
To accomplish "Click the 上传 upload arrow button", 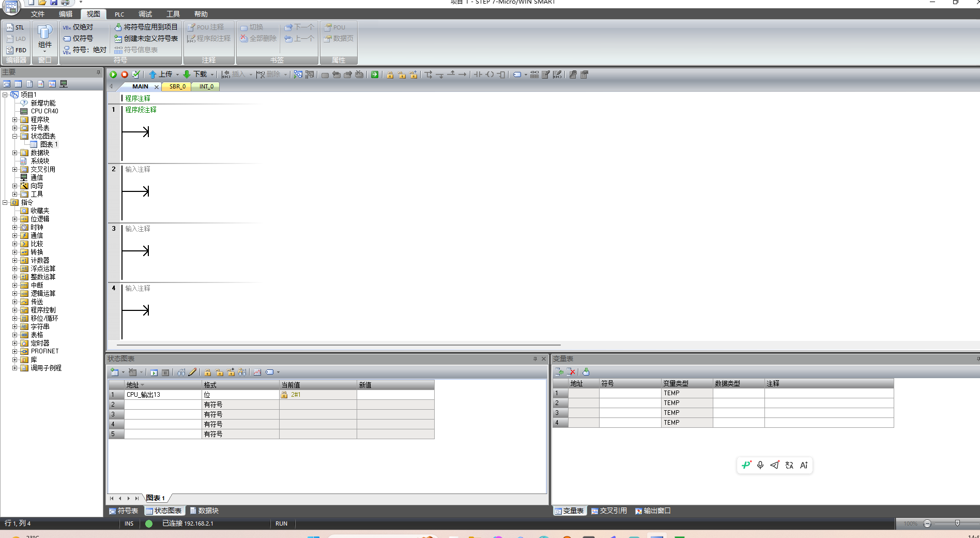I will [161, 74].
